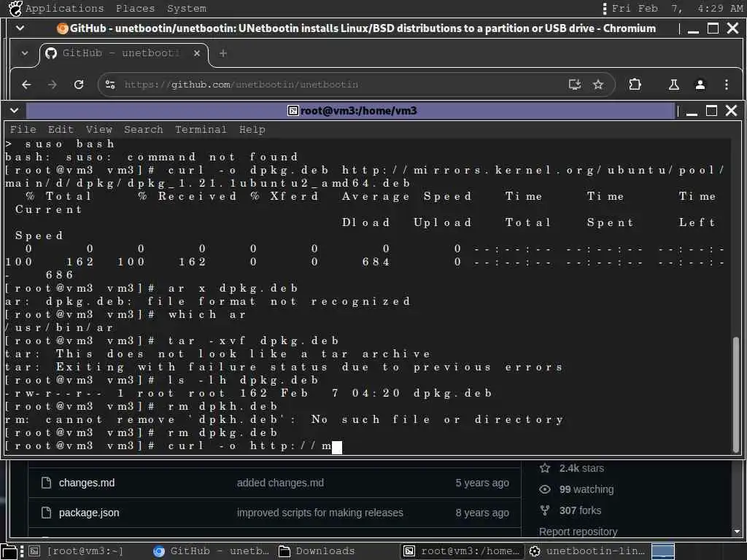View the 307 forks link
The height and width of the screenshot is (560, 747).
(x=581, y=510)
